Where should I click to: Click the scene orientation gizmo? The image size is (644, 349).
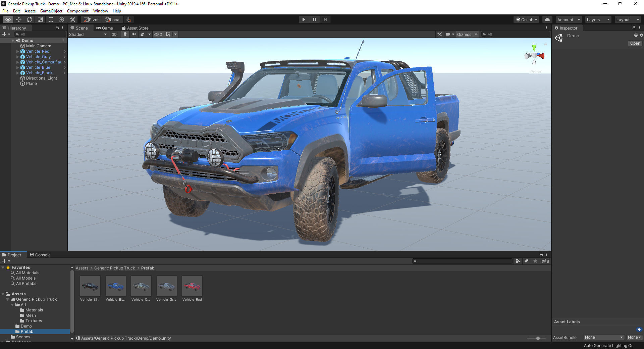click(x=534, y=56)
